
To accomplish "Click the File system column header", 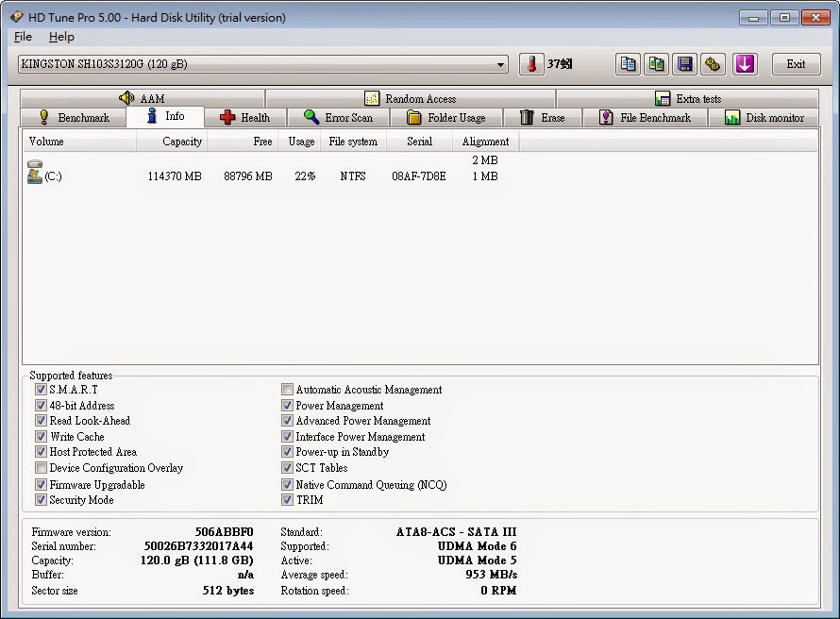I will click(x=354, y=142).
